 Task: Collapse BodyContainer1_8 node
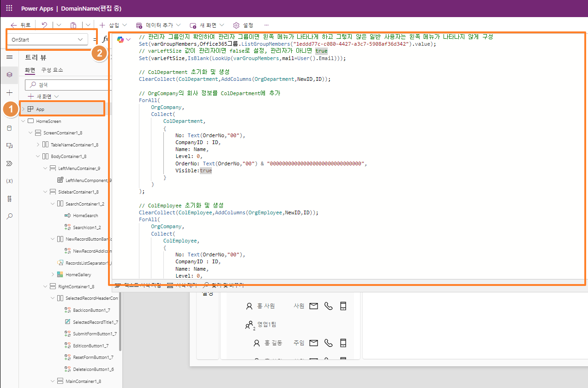[x=38, y=156]
